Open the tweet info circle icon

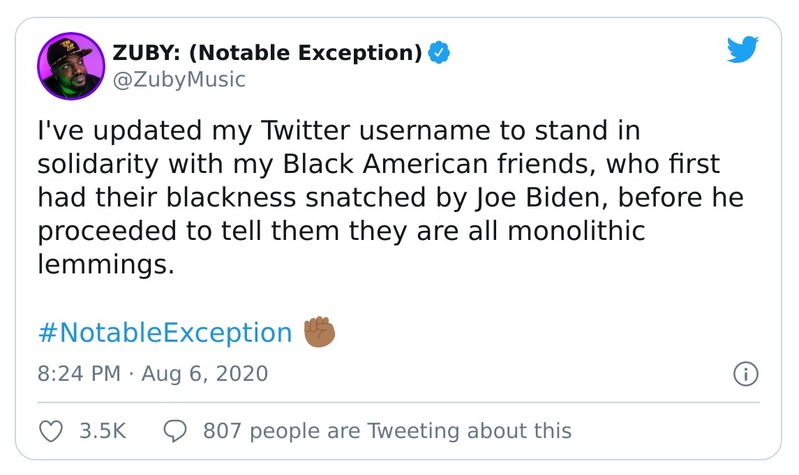pyautogui.click(x=743, y=374)
